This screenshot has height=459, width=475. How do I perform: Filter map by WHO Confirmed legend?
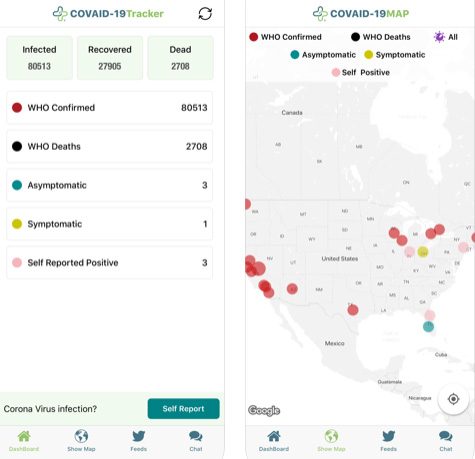(x=285, y=37)
